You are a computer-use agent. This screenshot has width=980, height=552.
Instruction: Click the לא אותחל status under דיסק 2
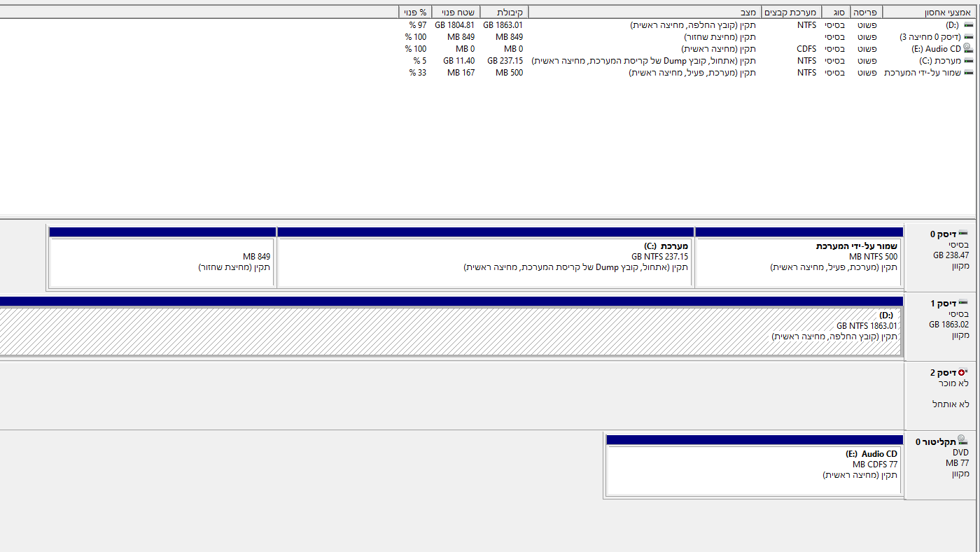pyautogui.click(x=951, y=404)
